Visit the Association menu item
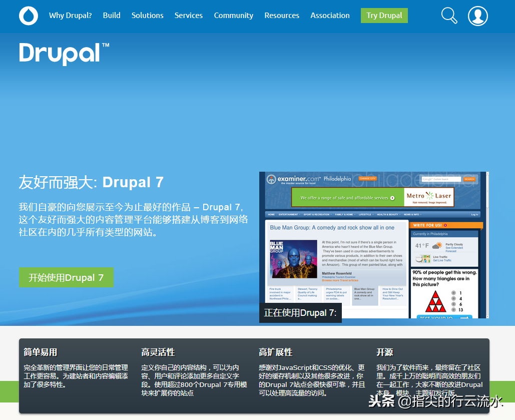The image size is (515, 420). click(330, 16)
